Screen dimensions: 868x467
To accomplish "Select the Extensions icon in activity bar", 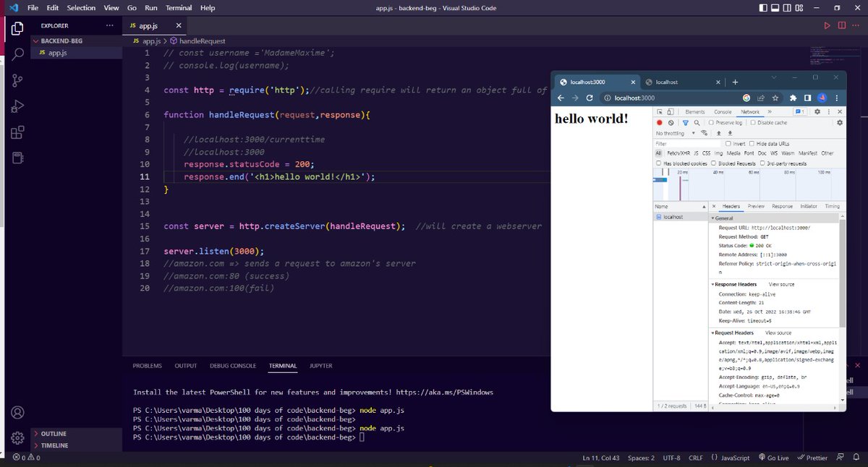I will click(16, 133).
